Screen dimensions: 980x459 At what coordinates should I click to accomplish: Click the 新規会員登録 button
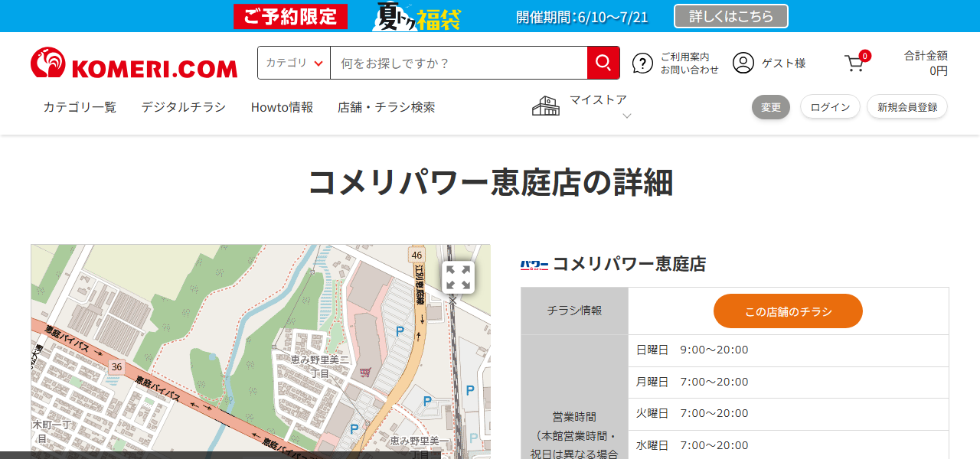click(907, 107)
